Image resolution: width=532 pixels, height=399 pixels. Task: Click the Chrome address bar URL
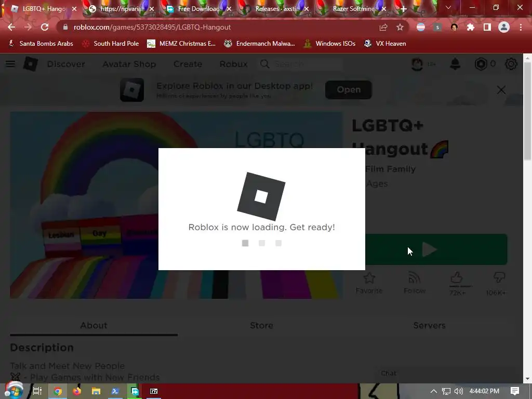click(152, 27)
